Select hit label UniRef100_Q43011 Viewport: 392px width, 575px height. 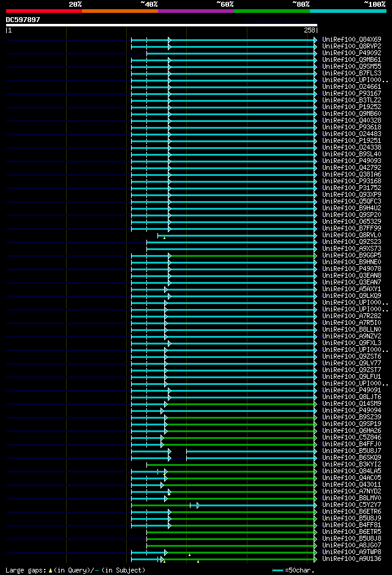(x=352, y=484)
